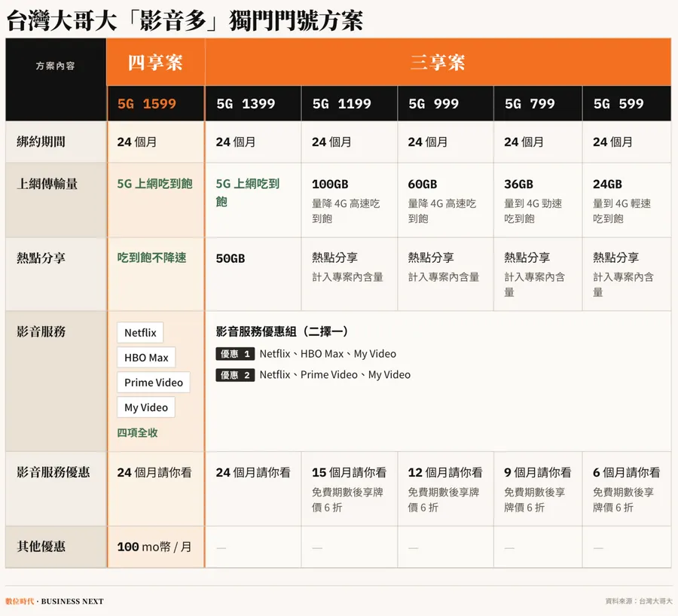
Task: Click the 36GB data cell
Action: (x=538, y=200)
